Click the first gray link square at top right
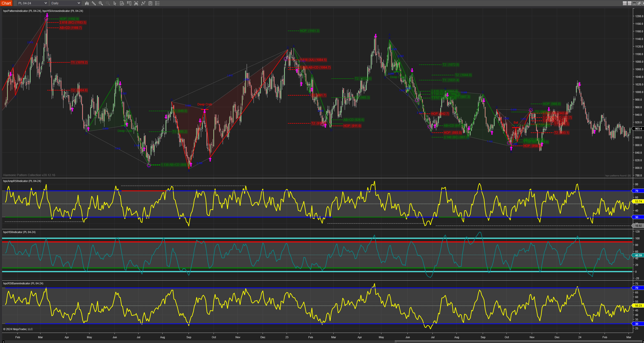 pyautogui.click(x=625, y=3)
